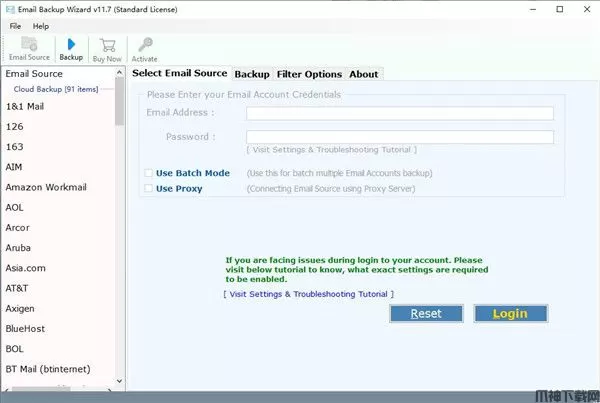Minimize the Email Backup Wizard window
The width and height of the screenshot is (600, 403).
533,9
